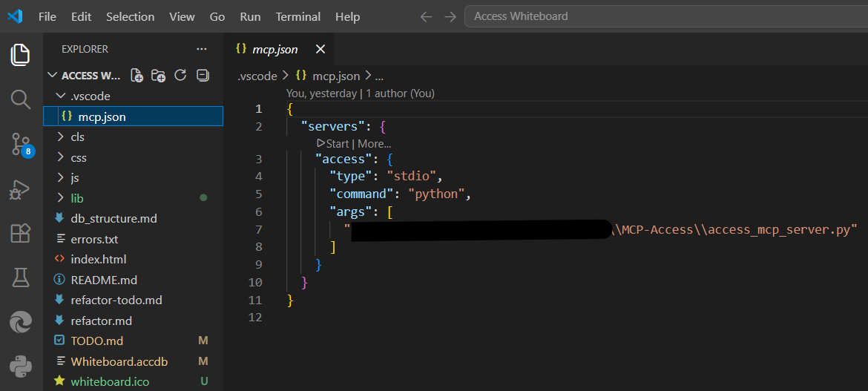Viewport: 868px width, 391px height.
Task: Close the mcp.json editor tab
Action: pos(320,49)
